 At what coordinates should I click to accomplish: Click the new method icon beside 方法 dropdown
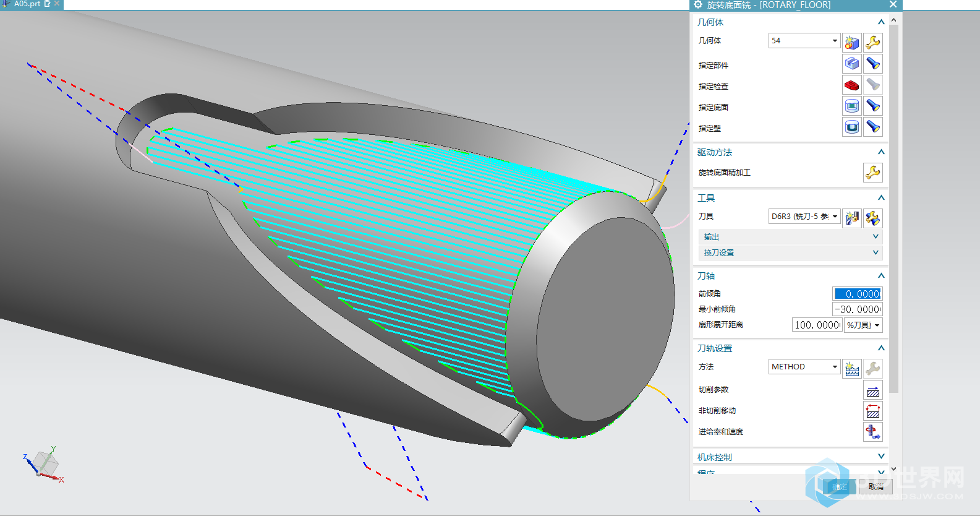click(852, 369)
